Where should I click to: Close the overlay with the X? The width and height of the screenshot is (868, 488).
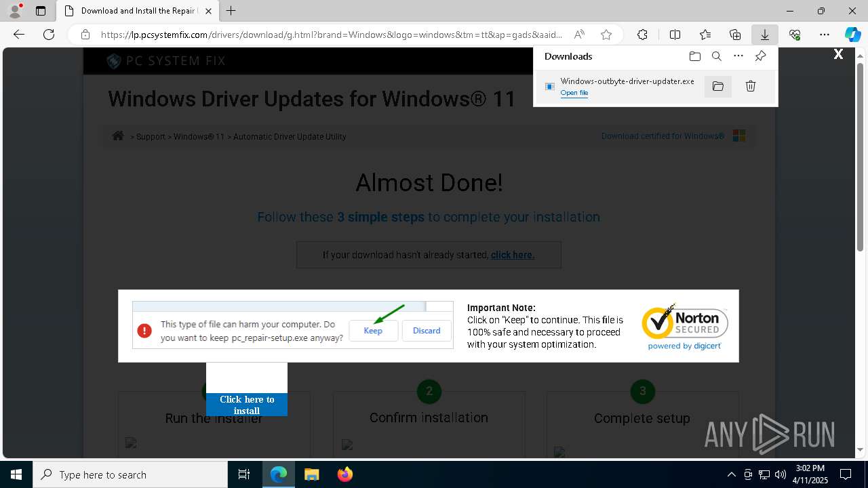click(x=838, y=54)
